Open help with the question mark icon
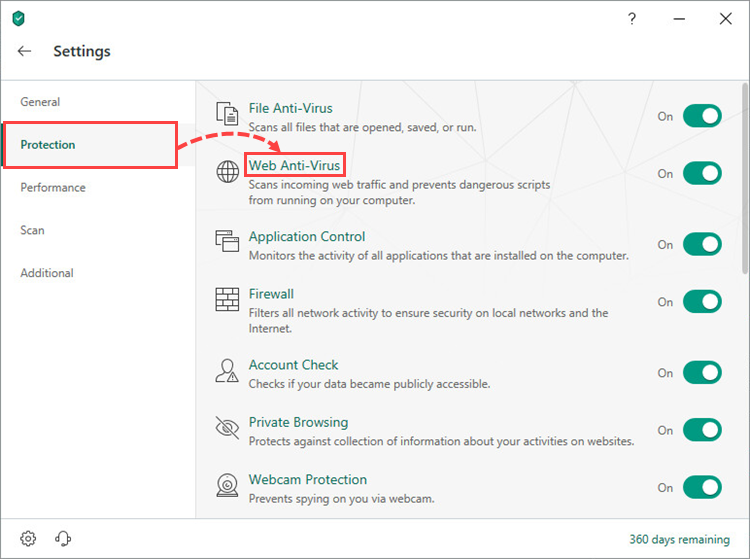Viewport: 750px width, 559px height. click(632, 19)
